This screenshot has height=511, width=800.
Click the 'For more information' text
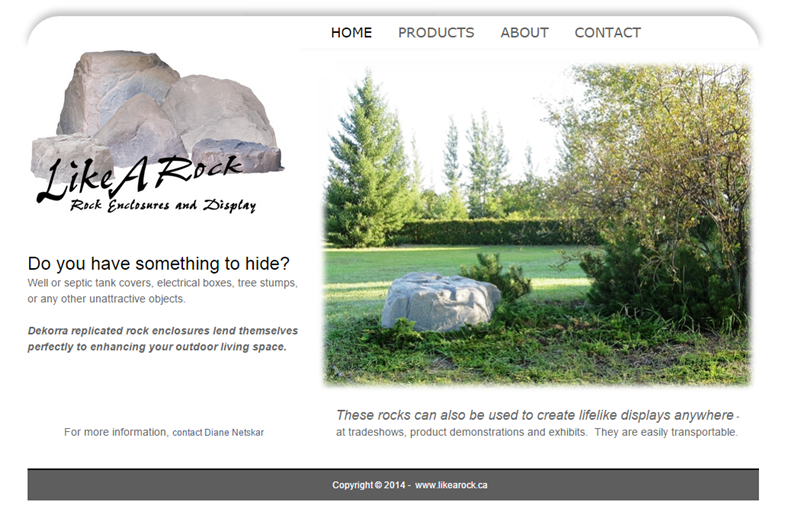tap(116, 432)
